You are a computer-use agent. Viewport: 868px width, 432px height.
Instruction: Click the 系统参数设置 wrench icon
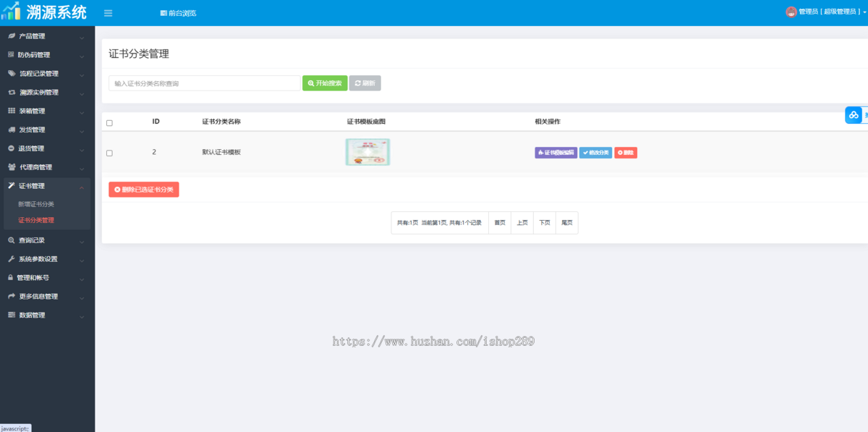click(11, 259)
